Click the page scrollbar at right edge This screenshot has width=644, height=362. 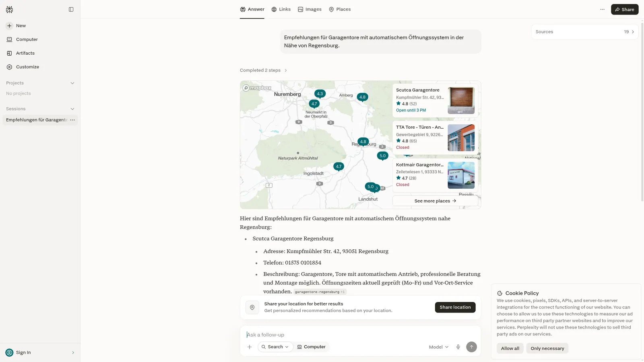(642, 112)
